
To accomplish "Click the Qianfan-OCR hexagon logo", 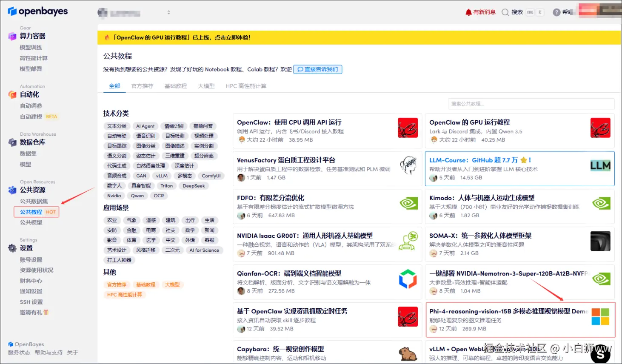I will click(x=408, y=279).
